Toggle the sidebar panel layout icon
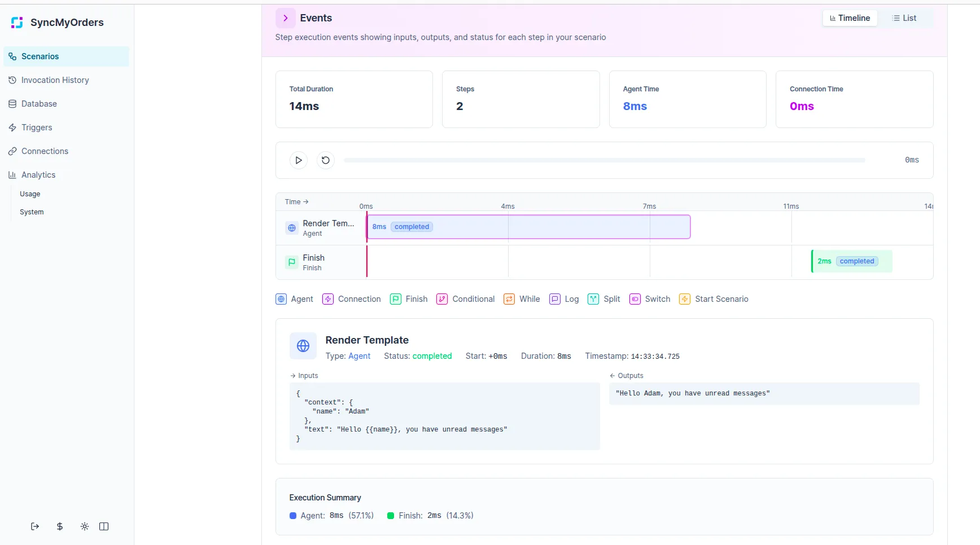The width and height of the screenshot is (980, 545). 104,526
